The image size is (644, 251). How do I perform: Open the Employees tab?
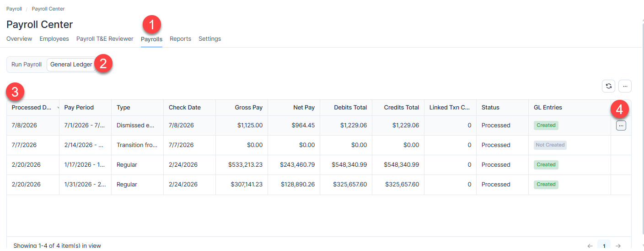[x=54, y=39]
